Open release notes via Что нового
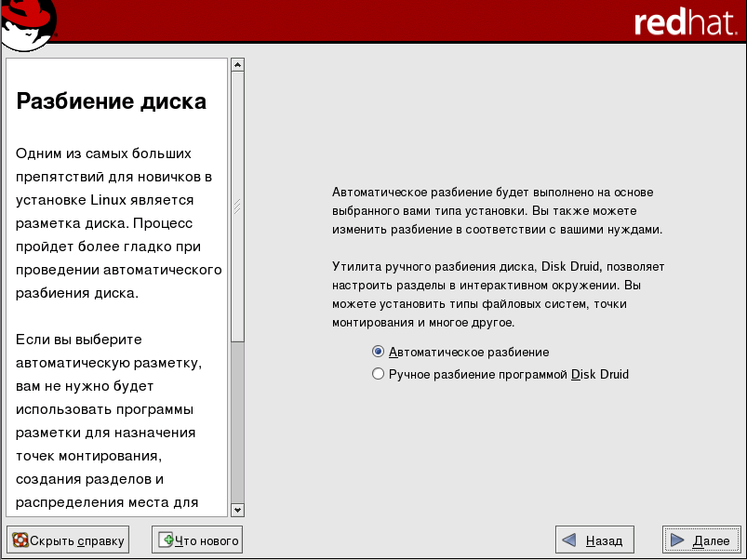This screenshot has height=560, width=747. (x=197, y=540)
